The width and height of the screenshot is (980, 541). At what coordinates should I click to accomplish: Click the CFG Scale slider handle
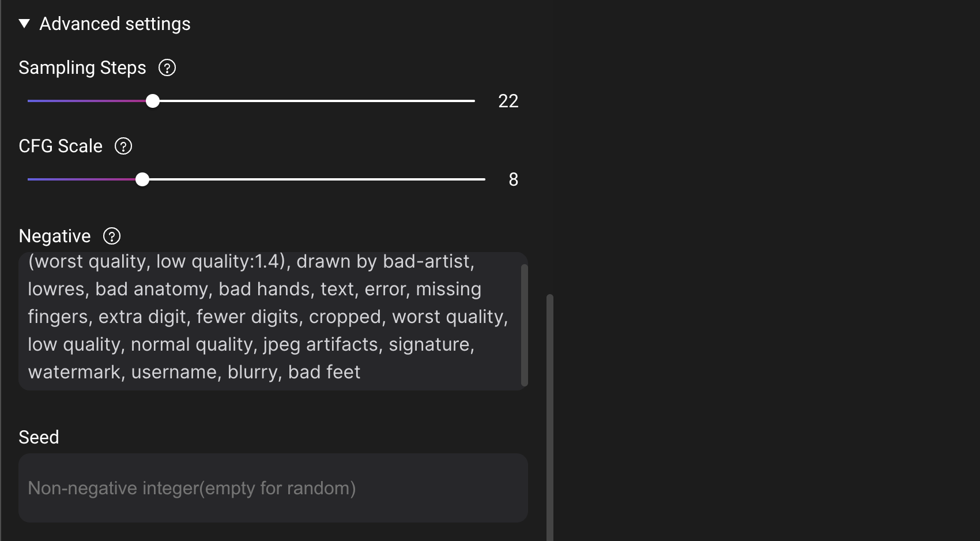click(142, 179)
